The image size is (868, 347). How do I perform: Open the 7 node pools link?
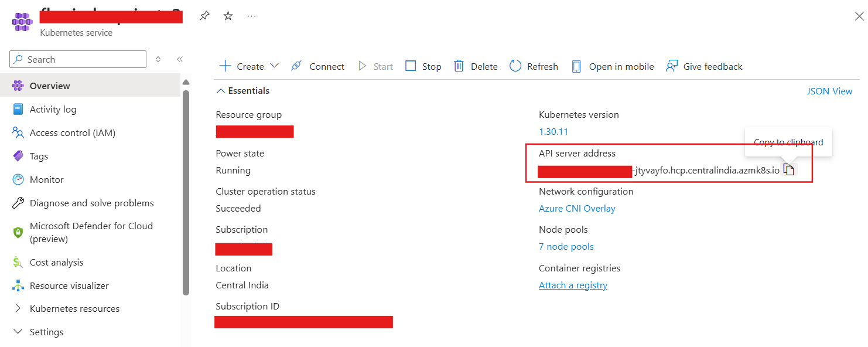566,246
